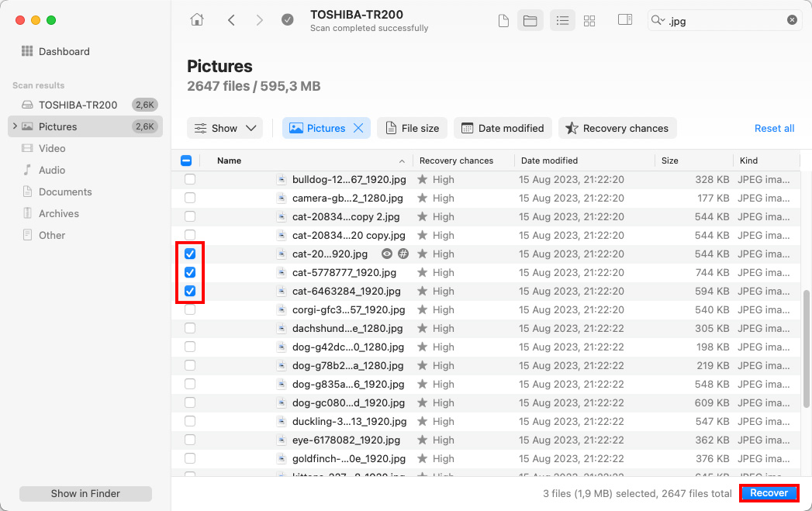Select the list view icon in the toolbar
The image size is (812, 511).
562,20
